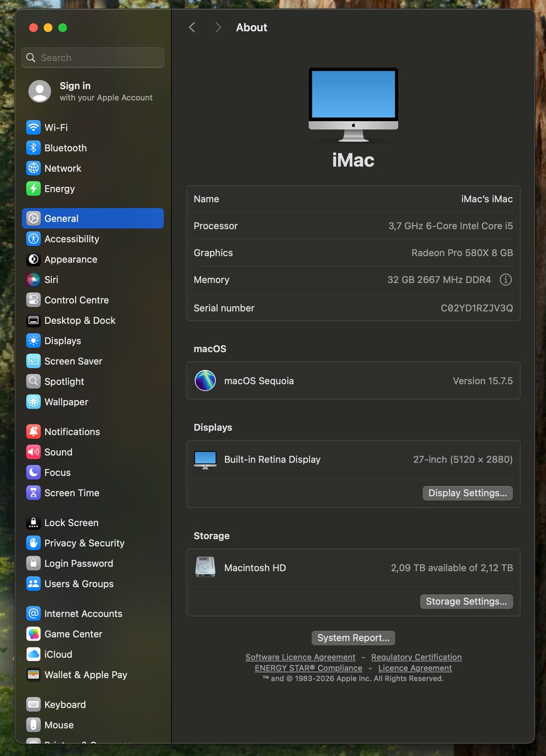This screenshot has width=546, height=756.
Task: Click the System Report... button
Action: click(x=353, y=638)
